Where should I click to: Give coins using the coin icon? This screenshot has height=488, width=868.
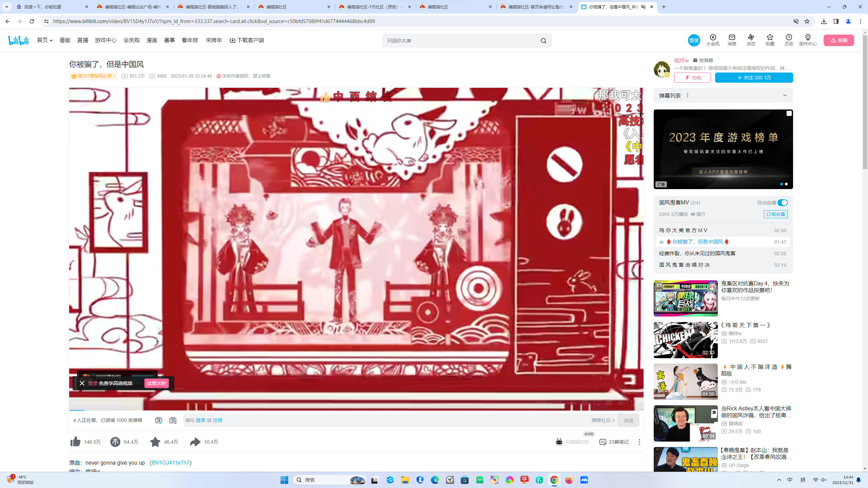(115, 442)
